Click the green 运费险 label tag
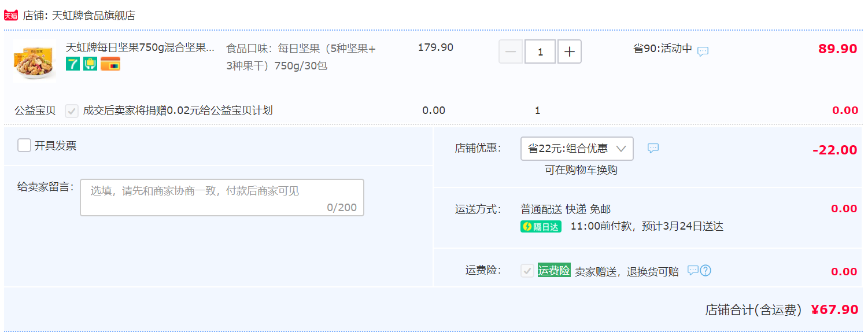Image resolution: width=868 pixels, height=332 pixels. click(x=554, y=270)
